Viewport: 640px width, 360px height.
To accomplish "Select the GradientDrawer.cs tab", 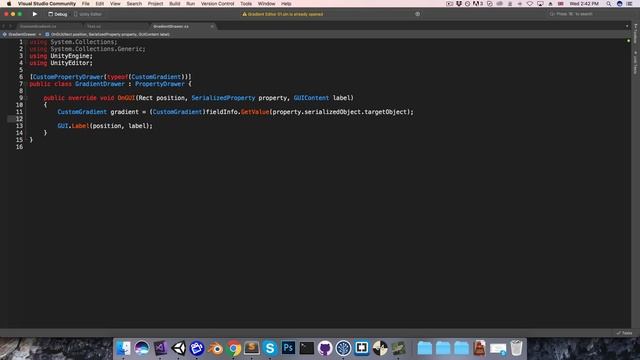I will click(x=171, y=27).
